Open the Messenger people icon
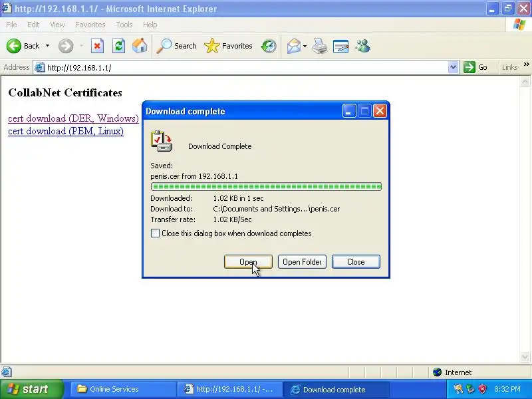The image size is (532, 399). tap(362, 46)
